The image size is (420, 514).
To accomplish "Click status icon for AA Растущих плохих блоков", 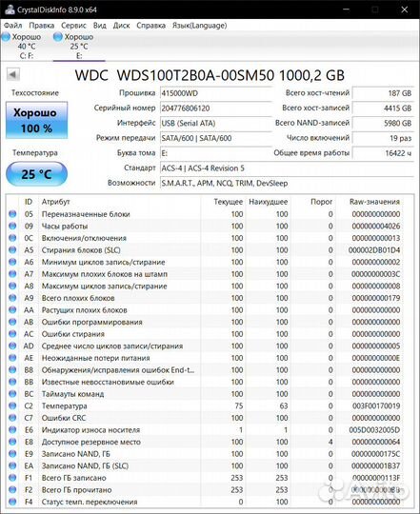I will [x=12, y=309].
